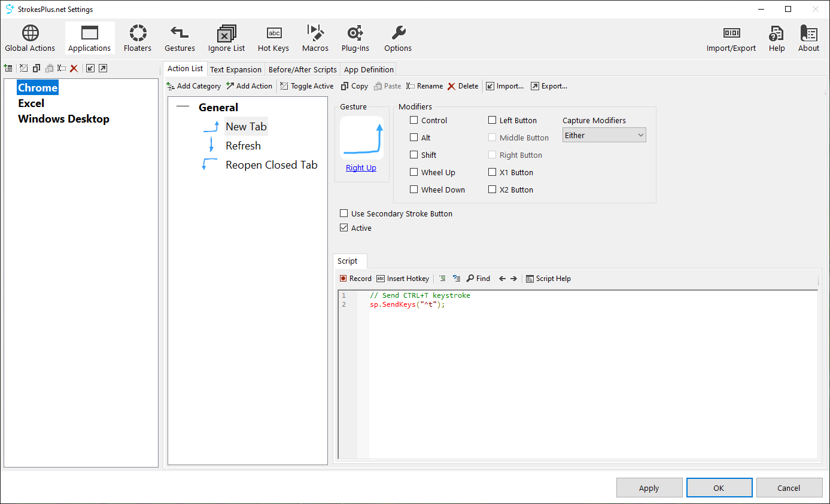Open the Floaters section
The image size is (830, 504).
pyautogui.click(x=138, y=39)
